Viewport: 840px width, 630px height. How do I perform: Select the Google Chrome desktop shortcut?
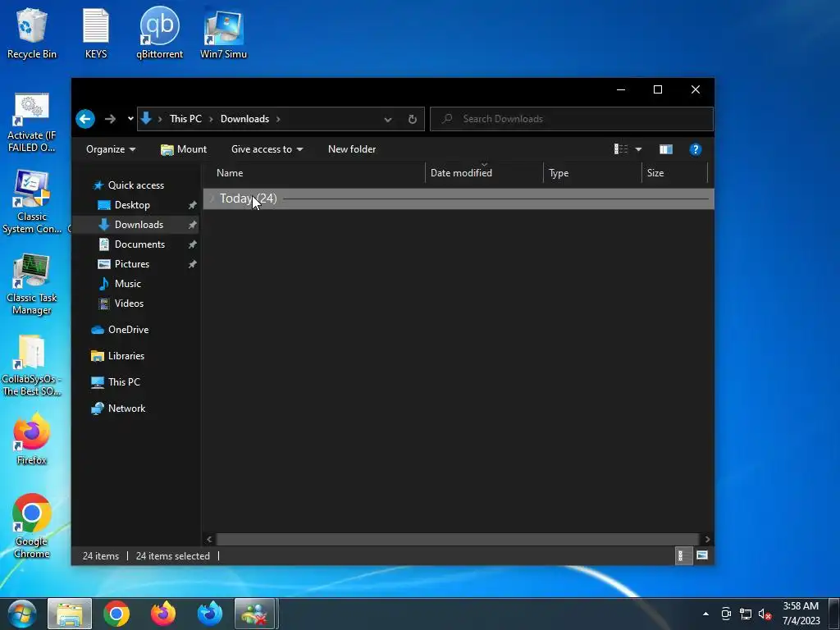pyautogui.click(x=32, y=526)
